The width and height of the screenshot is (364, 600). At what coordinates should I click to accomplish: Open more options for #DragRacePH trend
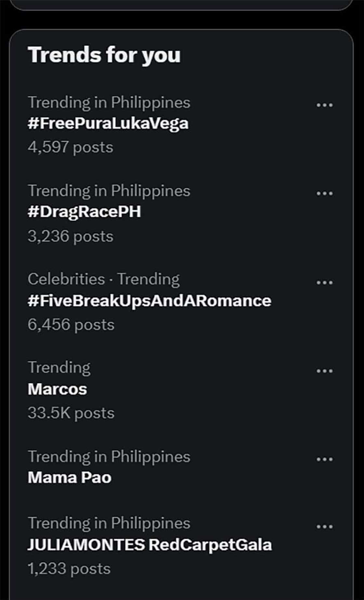(325, 193)
